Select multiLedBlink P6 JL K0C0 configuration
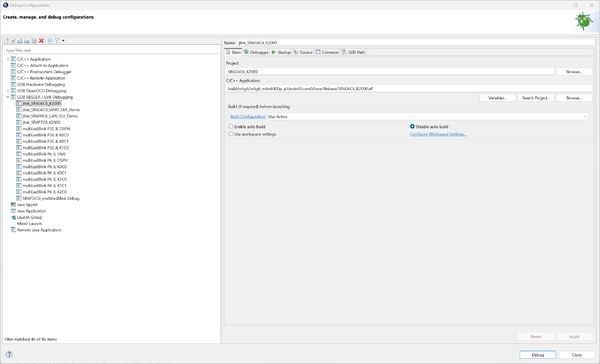This screenshot has width=600, height=364. coord(41,167)
